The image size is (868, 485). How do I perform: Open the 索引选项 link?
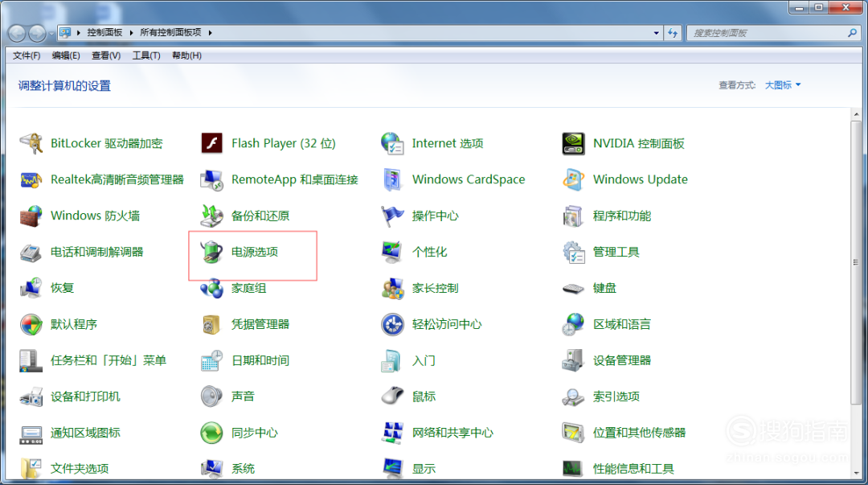pos(616,397)
